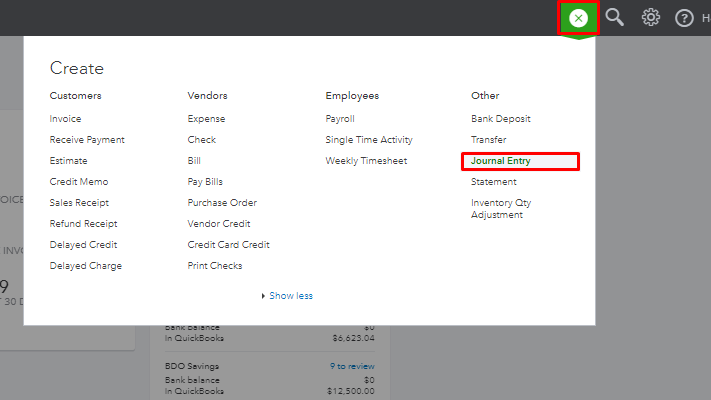
Task: Open the settings gear icon
Action: (x=651, y=18)
